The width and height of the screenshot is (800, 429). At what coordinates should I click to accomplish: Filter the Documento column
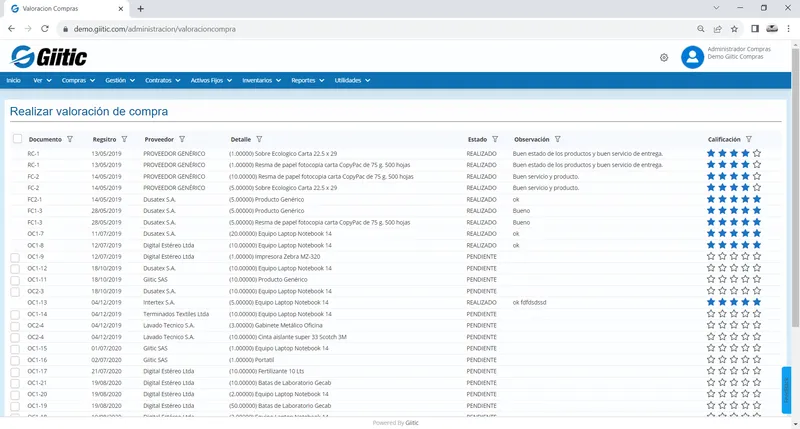tap(70, 139)
